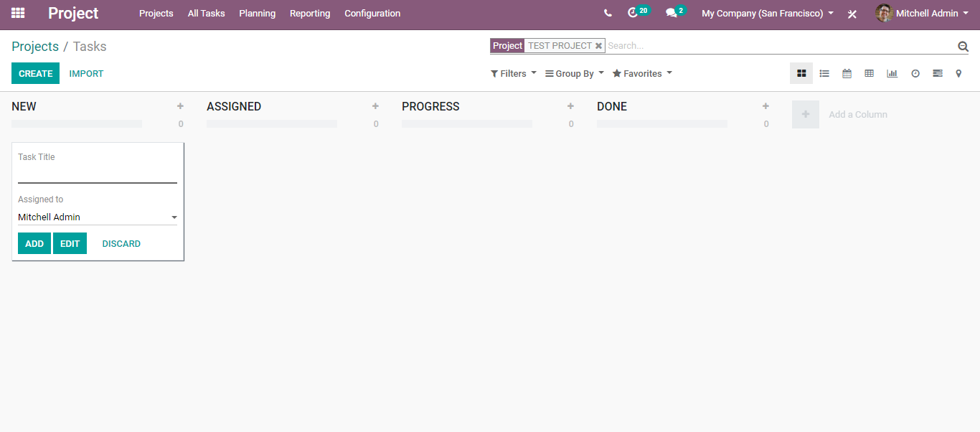The image size is (980, 432).
Task: Open My Company (San Francisco) switcher
Action: tap(768, 13)
